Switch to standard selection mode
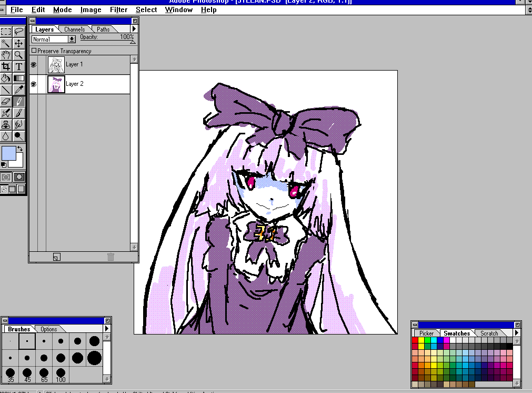Viewport: 532px width, 393px height. [6, 177]
